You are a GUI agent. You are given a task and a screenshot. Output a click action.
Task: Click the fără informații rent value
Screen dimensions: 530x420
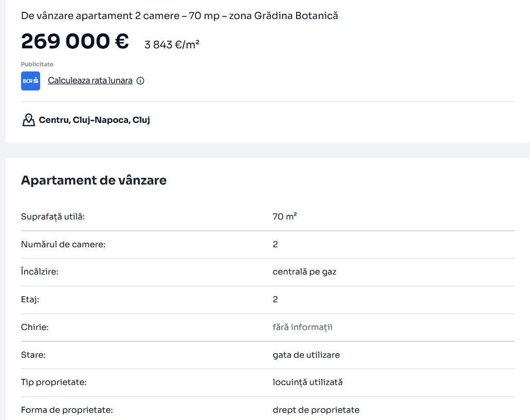coord(302,327)
